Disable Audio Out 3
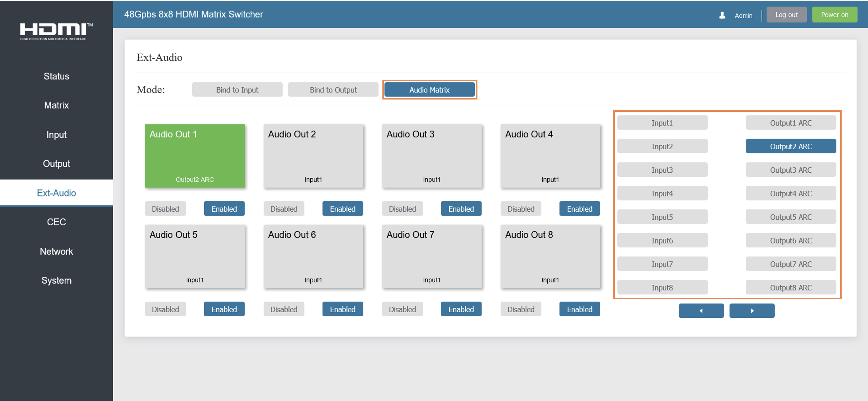 [402, 209]
